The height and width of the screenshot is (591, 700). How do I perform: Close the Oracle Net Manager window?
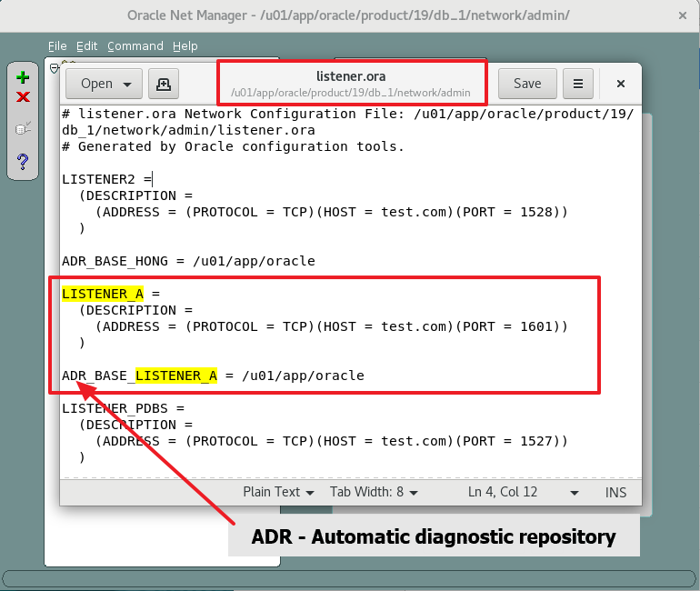coord(682,15)
